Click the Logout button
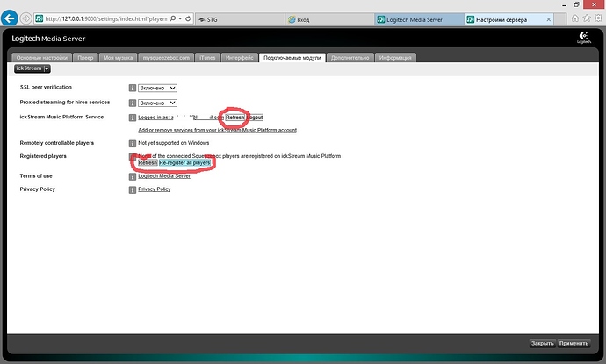Image resolution: width=606 pixels, height=364 pixels. point(255,118)
